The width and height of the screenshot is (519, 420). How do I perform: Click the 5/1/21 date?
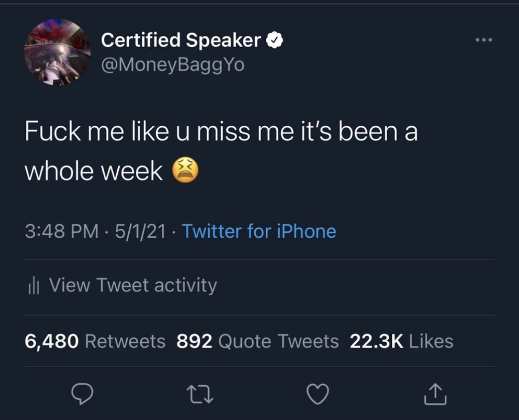tap(140, 231)
